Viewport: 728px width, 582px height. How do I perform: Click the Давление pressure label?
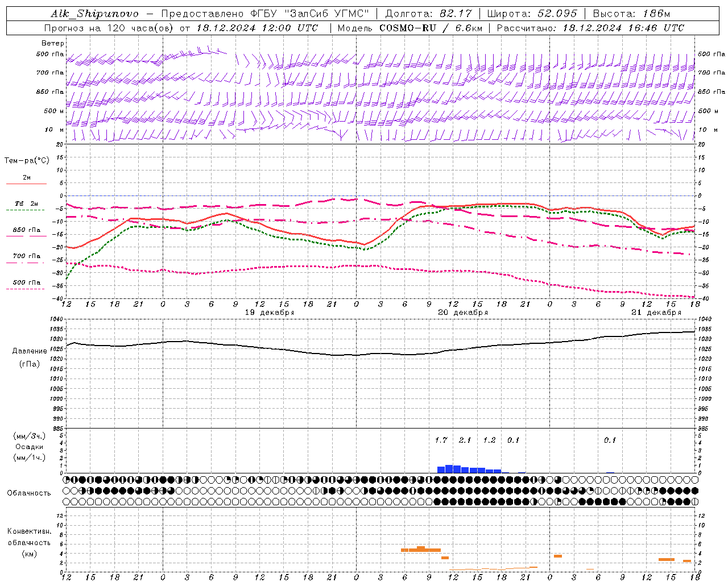30,351
